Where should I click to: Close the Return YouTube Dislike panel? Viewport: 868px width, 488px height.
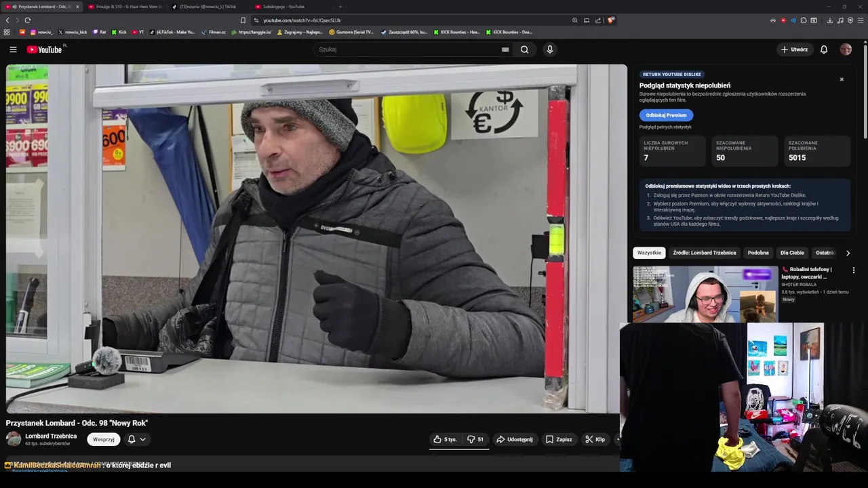coord(842,79)
